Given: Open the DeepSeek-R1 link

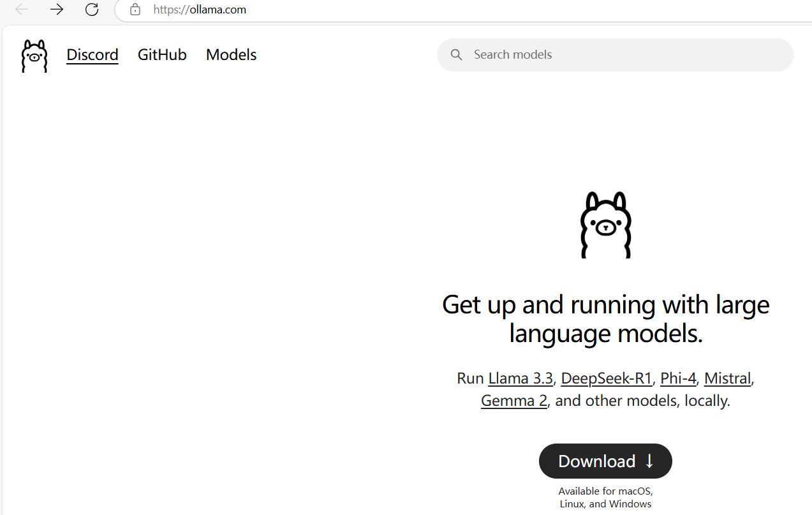Looking at the screenshot, I should pyautogui.click(x=607, y=378).
